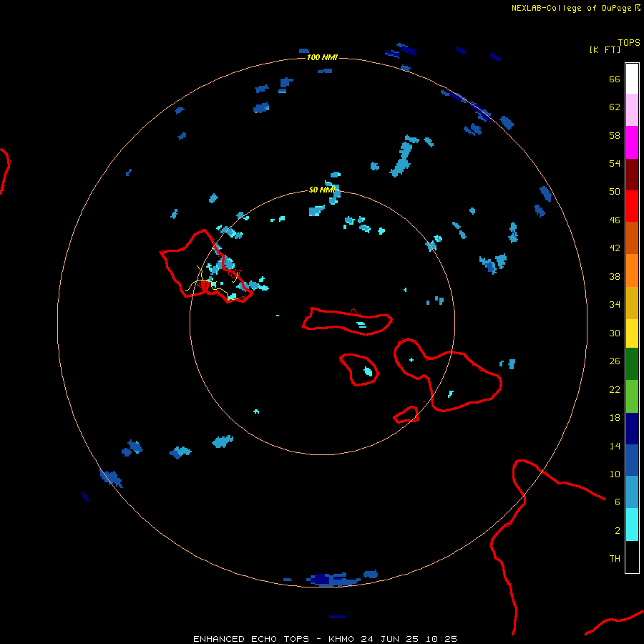The width and height of the screenshot is (644, 644).
Task: Click the 30 legend value
Action: click(615, 333)
